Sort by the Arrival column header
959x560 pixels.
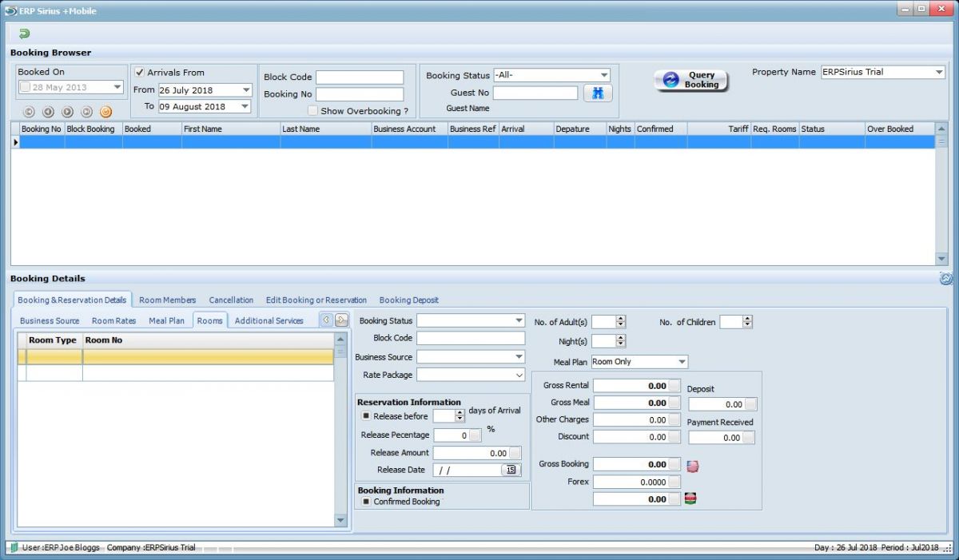pyautogui.click(x=527, y=129)
